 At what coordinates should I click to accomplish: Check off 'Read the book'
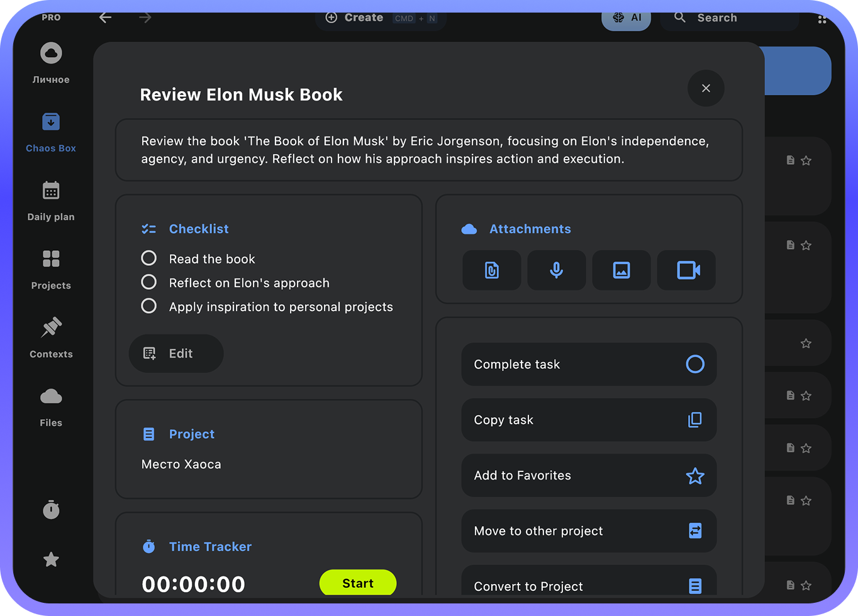[149, 258]
